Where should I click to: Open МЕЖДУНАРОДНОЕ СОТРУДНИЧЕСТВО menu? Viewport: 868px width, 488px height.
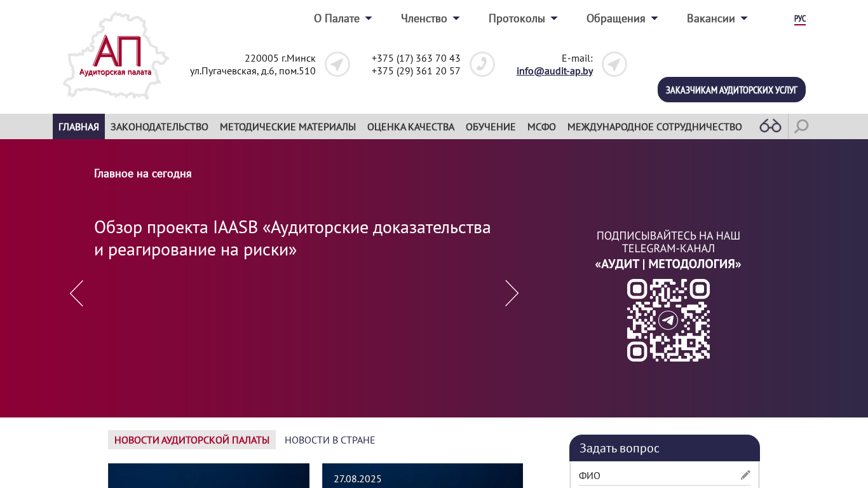[654, 126]
